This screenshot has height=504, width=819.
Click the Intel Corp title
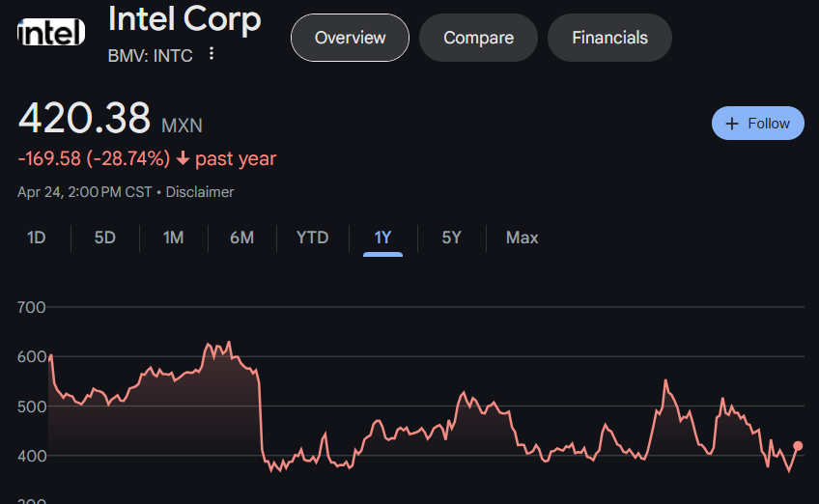184,20
